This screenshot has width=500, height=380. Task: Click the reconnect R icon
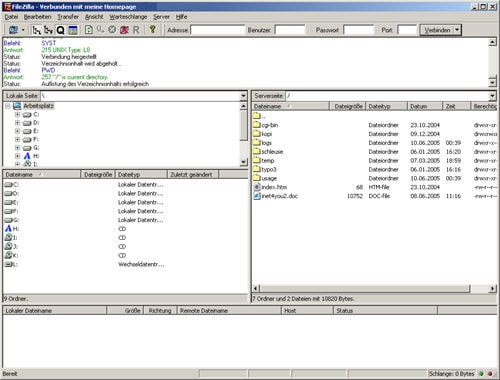136,30
